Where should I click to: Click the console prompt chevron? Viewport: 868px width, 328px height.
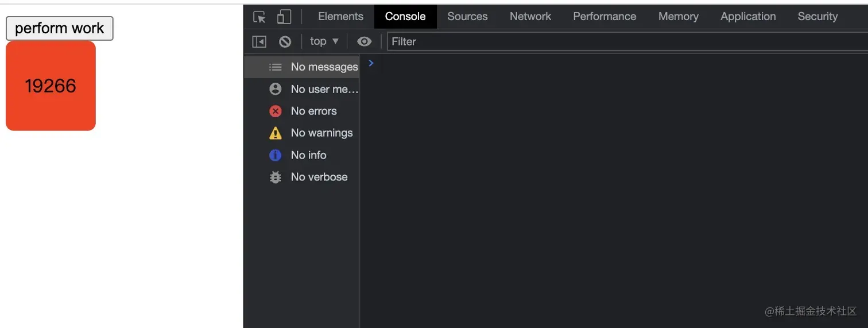[371, 63]
